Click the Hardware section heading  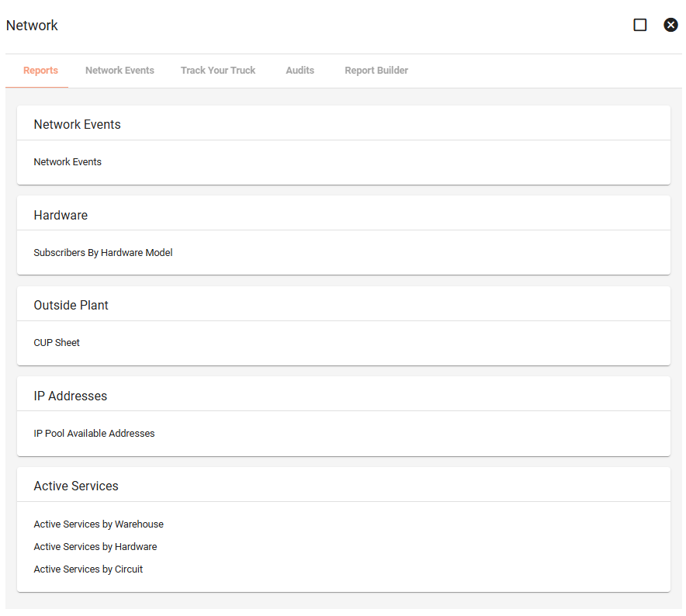point(61,215)
